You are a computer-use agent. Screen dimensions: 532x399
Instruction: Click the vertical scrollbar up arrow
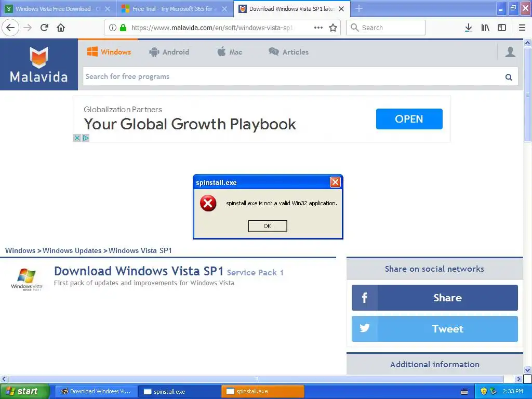(x=527, y=43)
